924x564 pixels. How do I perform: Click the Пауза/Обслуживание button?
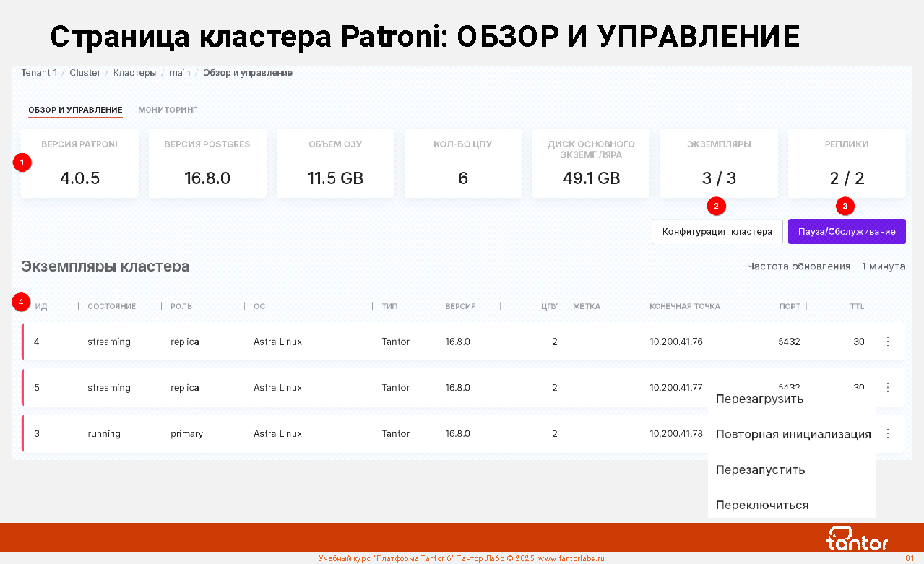(846, 232)
